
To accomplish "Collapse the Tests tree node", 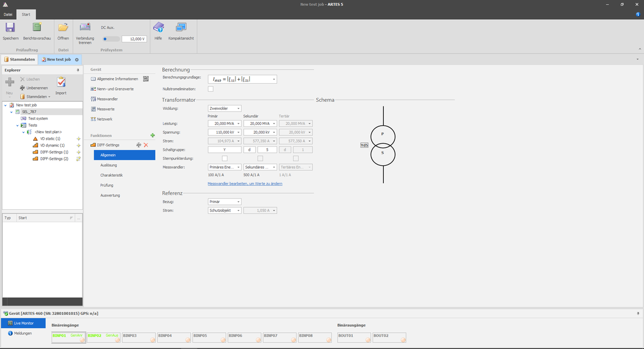I will [17, 126].
